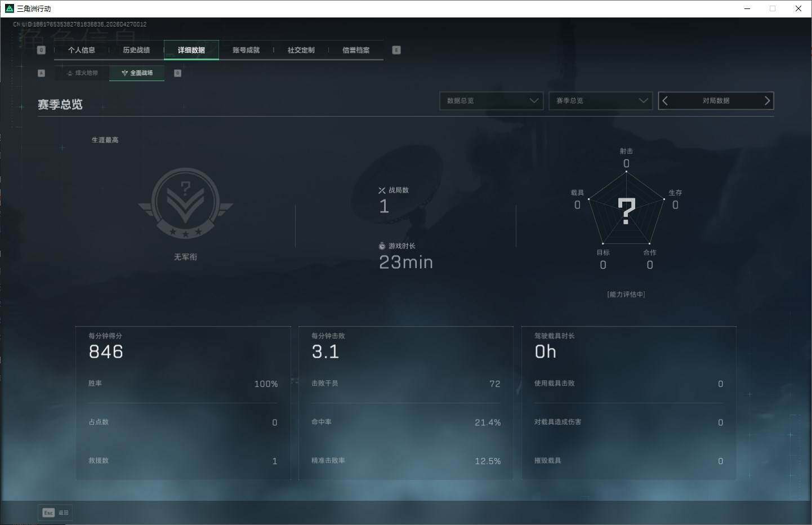812x525 pixels.
Task: Select the 全面战场 mode tab
Action: (137, 73)
